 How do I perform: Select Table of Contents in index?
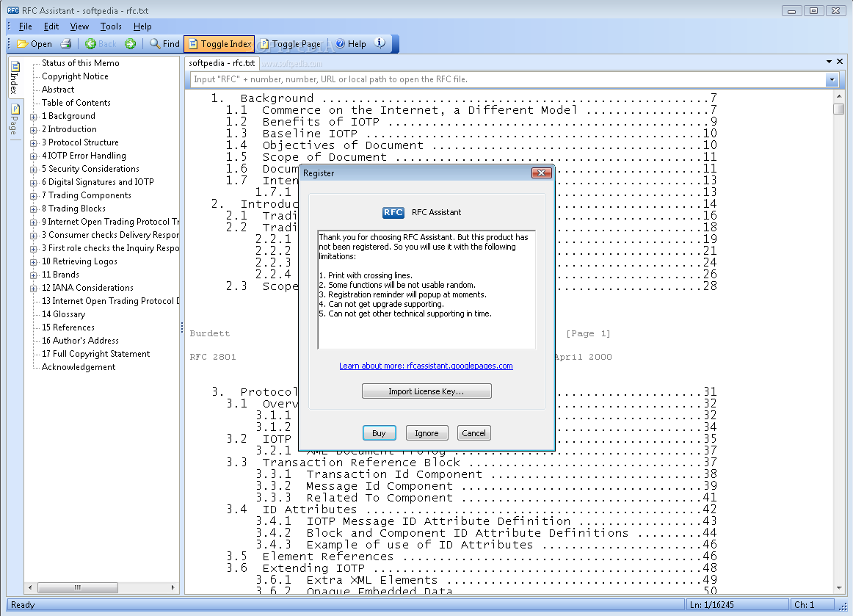tap(76, 103)
